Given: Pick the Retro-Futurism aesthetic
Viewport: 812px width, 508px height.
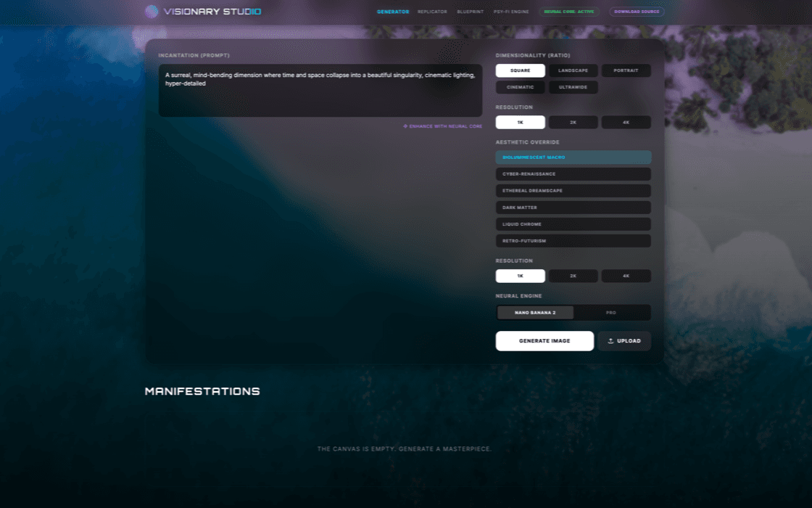Looking at the screenshot, I should click(x=573, y=241).
